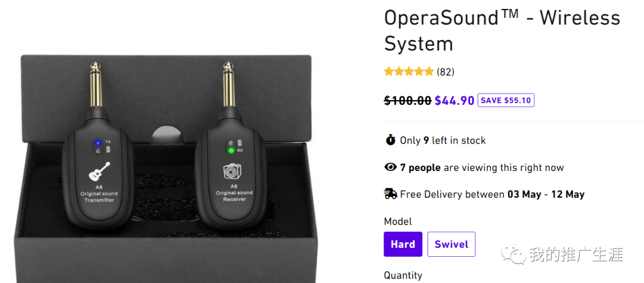The width and height of the screenshot is (644, 283).
Task: Click the eye viewers icon
Action: tap(391, 167)
